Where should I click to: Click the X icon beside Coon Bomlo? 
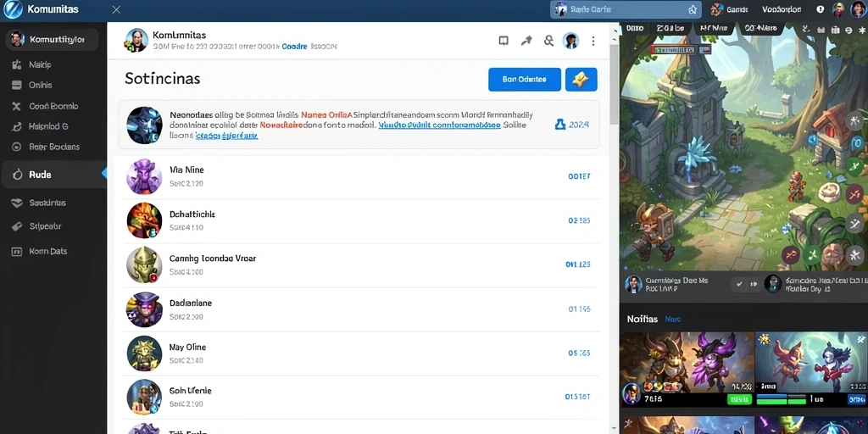(17, 106)
